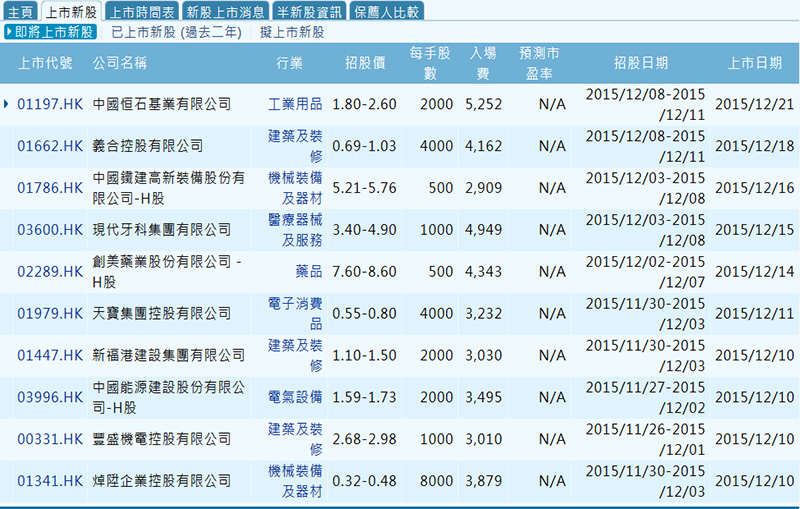Click entry fee 5,252

[x=483, y=105]
